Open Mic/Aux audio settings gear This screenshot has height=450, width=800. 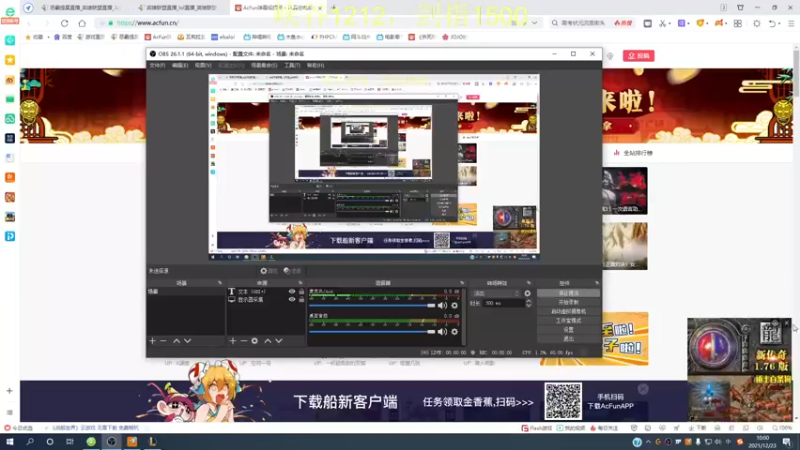pos(454,305)
